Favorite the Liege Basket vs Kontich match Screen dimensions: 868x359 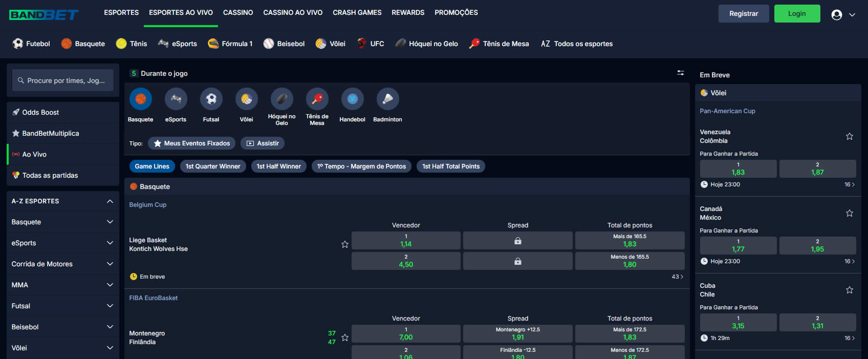[345, 244]
